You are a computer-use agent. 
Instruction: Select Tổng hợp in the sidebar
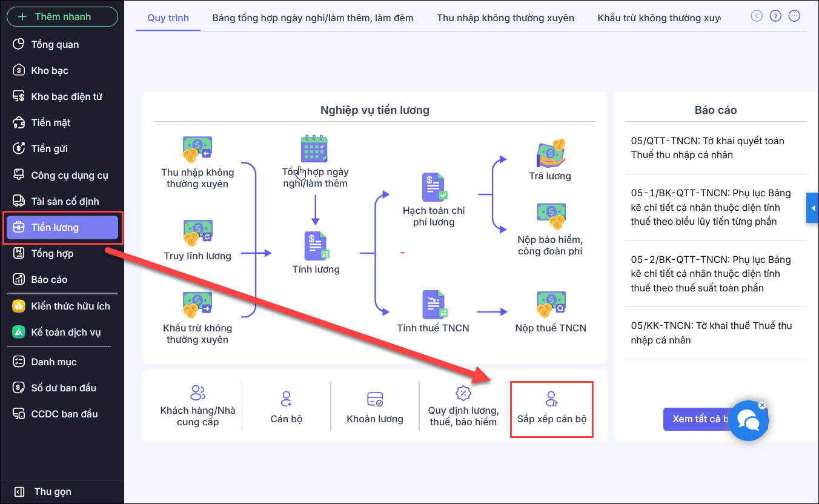tap(62, 253)
